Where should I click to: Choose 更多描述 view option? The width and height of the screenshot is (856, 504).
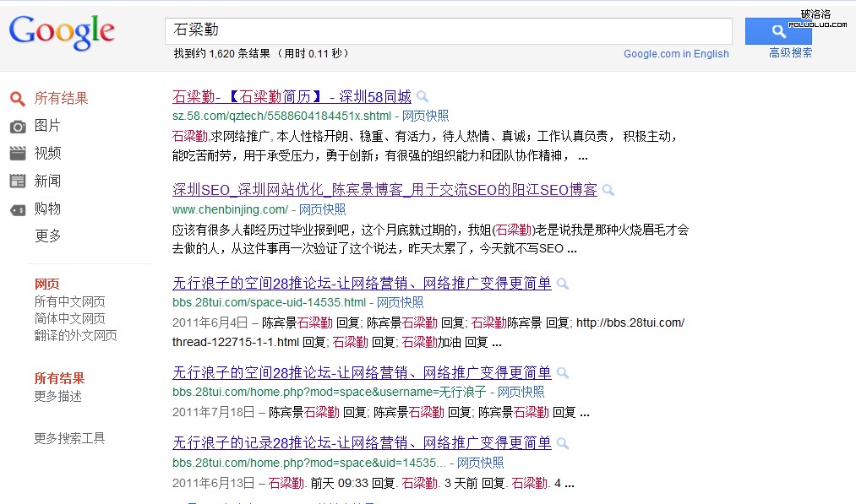pos(57,396)
